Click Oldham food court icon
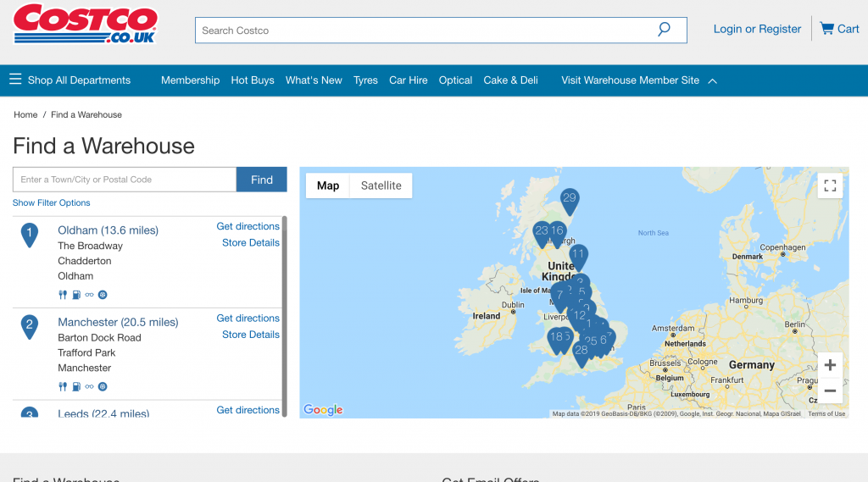 (x=63, y=295)
